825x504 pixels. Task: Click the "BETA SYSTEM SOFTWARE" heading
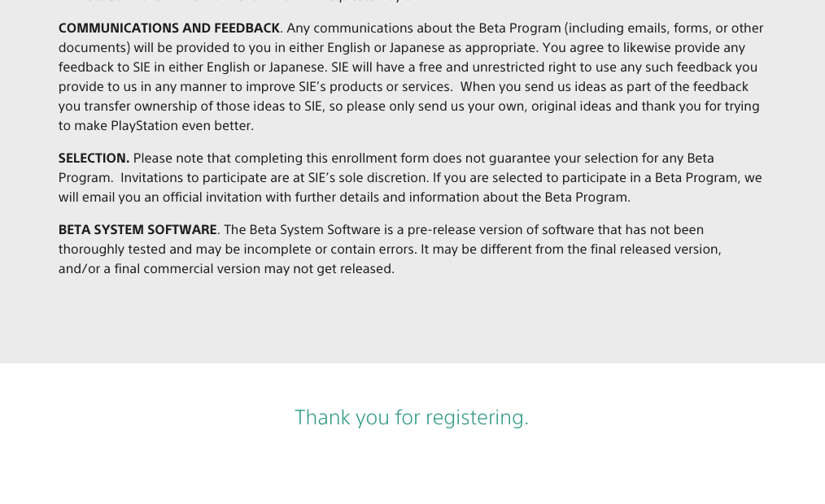(137, 230)
